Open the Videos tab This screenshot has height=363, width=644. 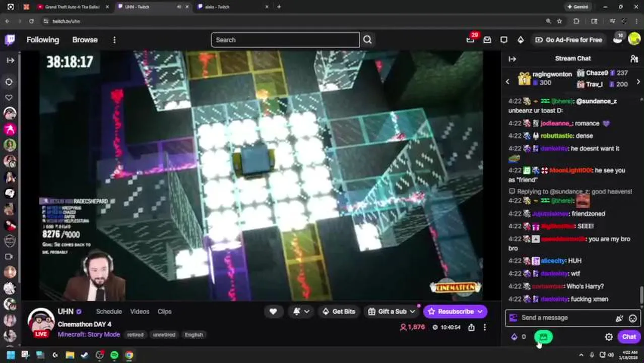tap(140, 312)
